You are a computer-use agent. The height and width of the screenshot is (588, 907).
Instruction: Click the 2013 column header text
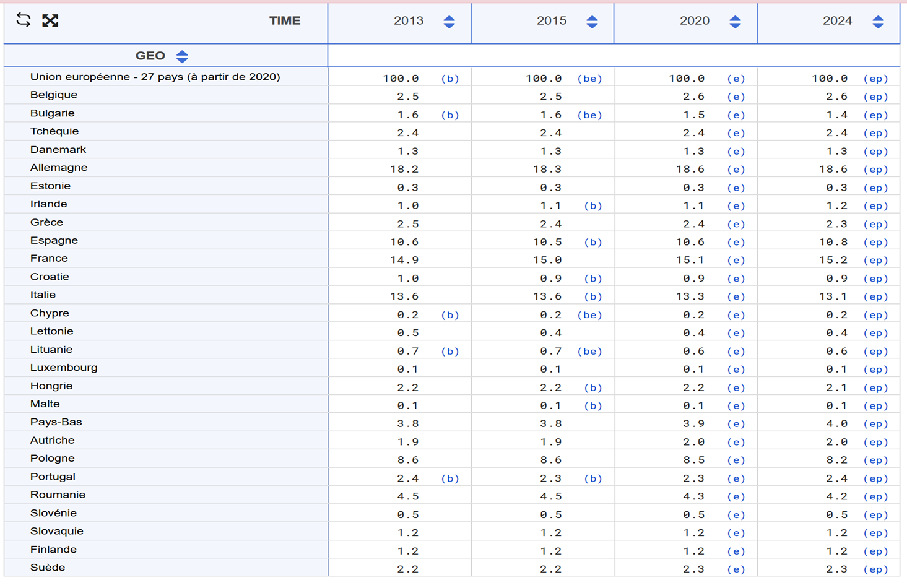pyautogui.click(x=409, y=20)
